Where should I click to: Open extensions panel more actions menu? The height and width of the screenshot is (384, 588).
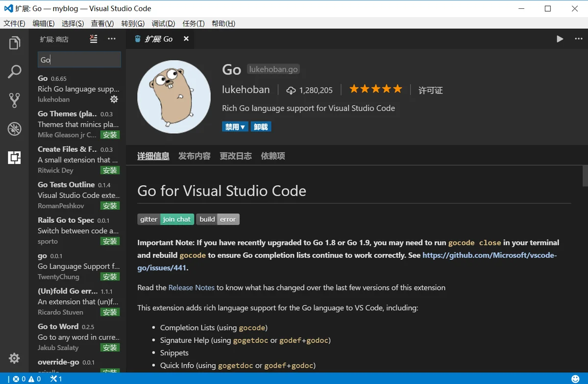[112, 39]
